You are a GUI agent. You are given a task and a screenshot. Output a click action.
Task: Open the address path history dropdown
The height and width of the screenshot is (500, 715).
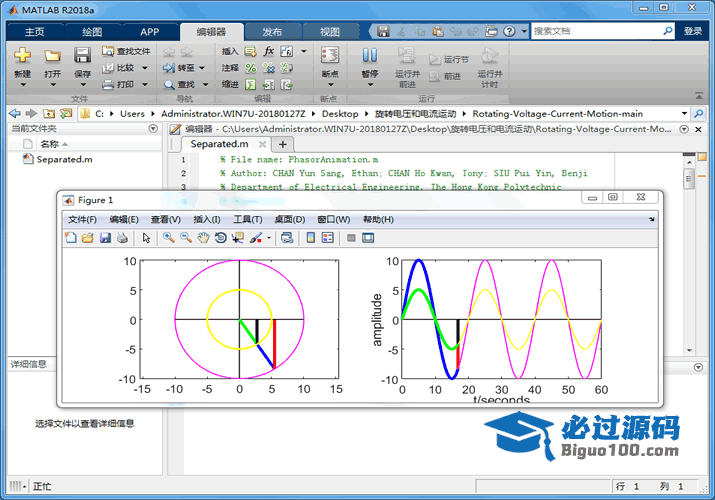(684, 113)
